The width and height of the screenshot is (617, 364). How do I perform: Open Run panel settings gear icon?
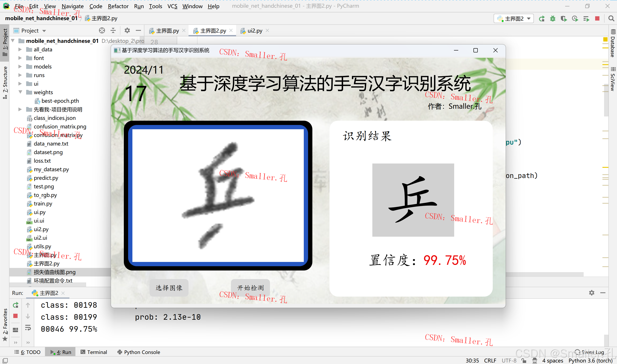[x=592, y=293]
